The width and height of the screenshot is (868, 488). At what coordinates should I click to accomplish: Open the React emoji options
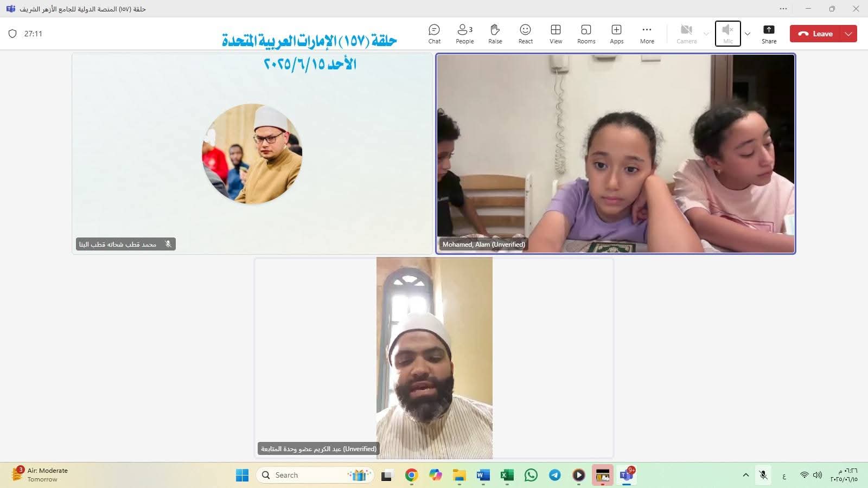(x=525, y=34)
